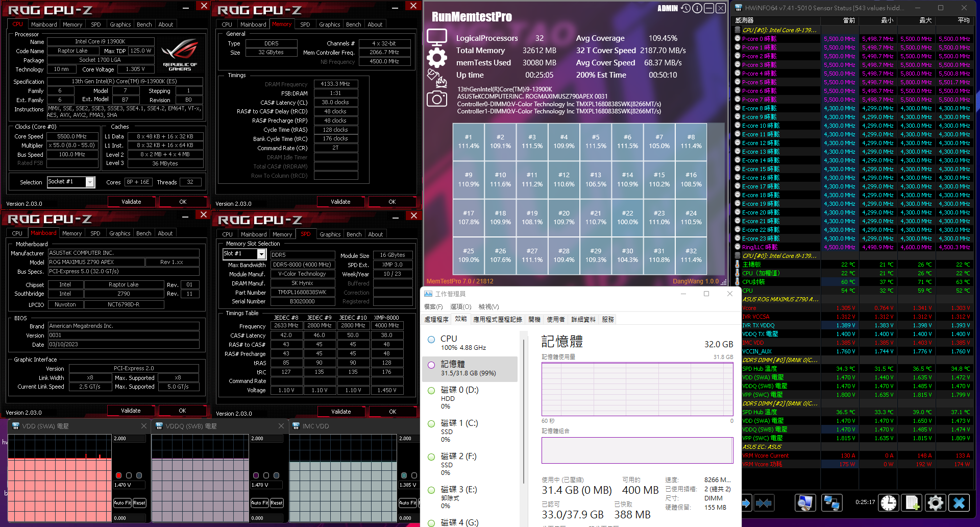Screen dimensions: 980x527
Task: Click Validate in CPU-Z Mainboard tab window
Action: (x=131, y=411)
